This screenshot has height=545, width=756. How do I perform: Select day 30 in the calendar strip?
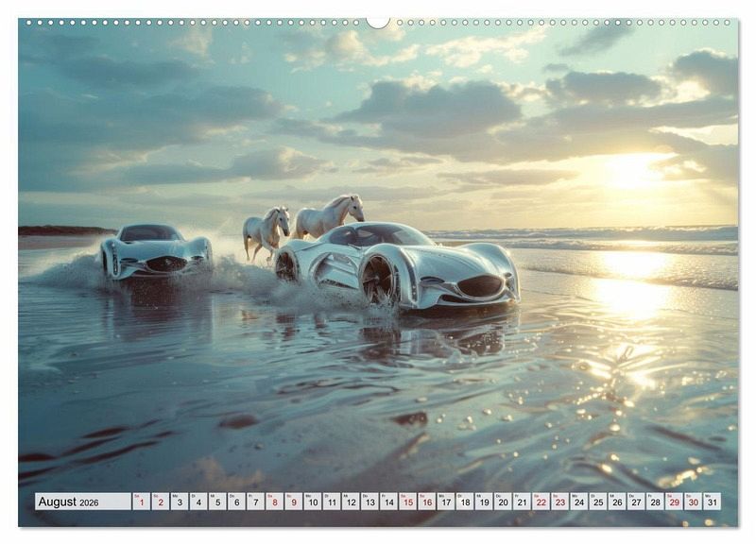[693, 502]
